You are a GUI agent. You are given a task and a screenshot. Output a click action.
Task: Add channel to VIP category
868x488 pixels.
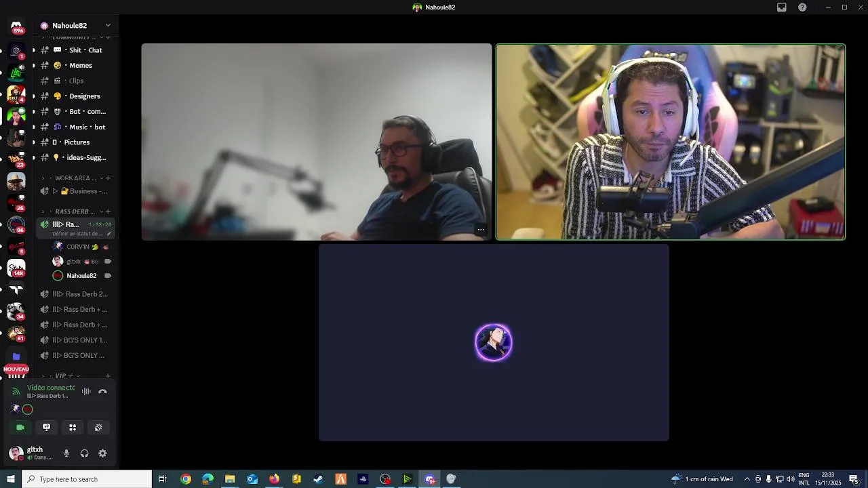(108, 376)
